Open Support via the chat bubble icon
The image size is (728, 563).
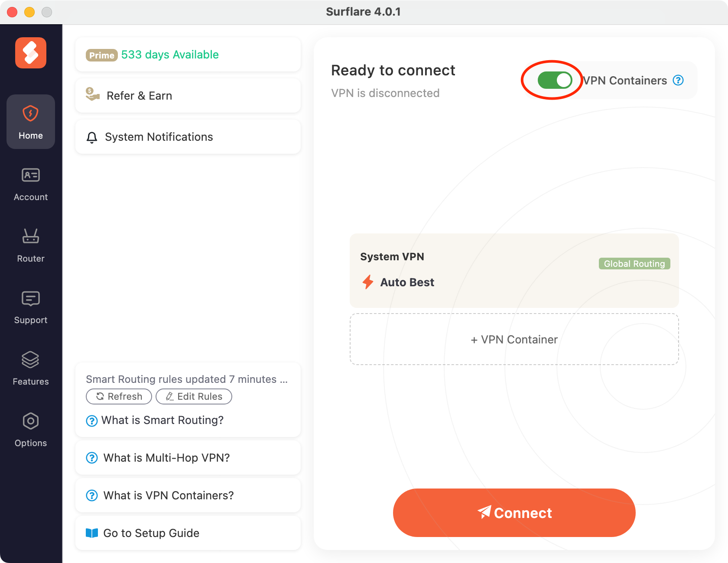coord(30,299)
